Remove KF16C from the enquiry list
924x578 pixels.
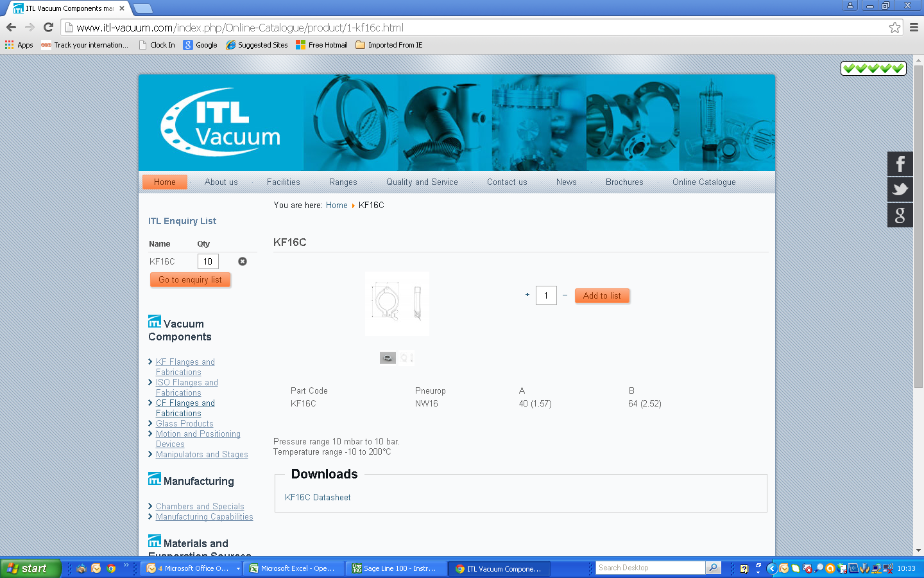click(x=243, y=261)
